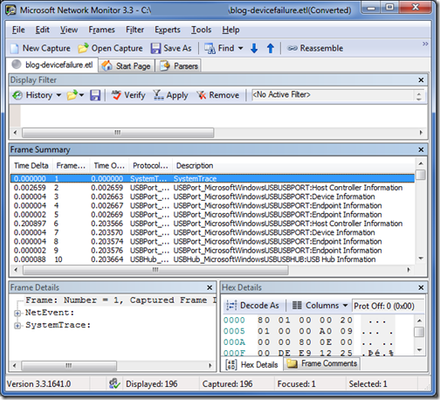
Task: Jump to next match with blue down arrow
Action: (254, 48)
